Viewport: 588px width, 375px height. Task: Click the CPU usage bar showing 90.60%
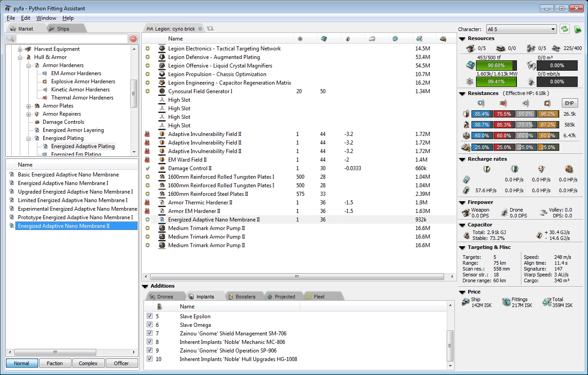tap(497, 65)
